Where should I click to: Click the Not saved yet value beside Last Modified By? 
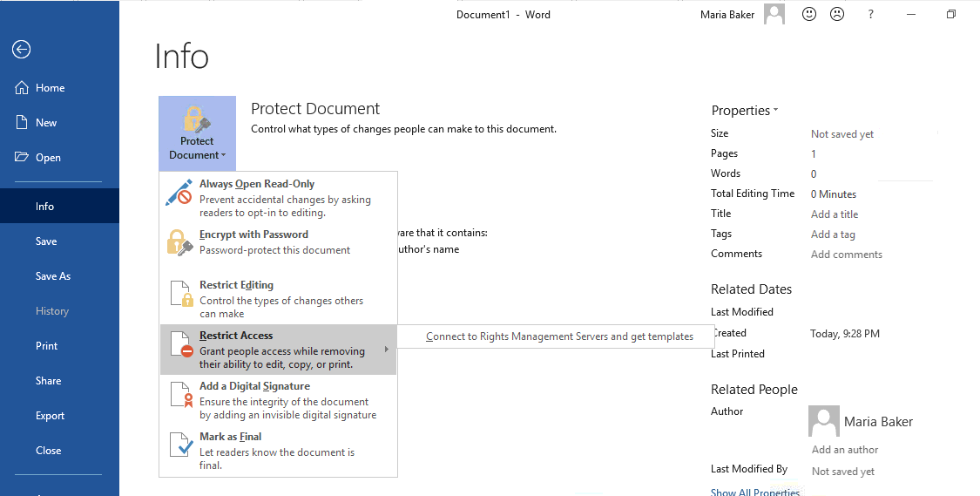(842, 471)
